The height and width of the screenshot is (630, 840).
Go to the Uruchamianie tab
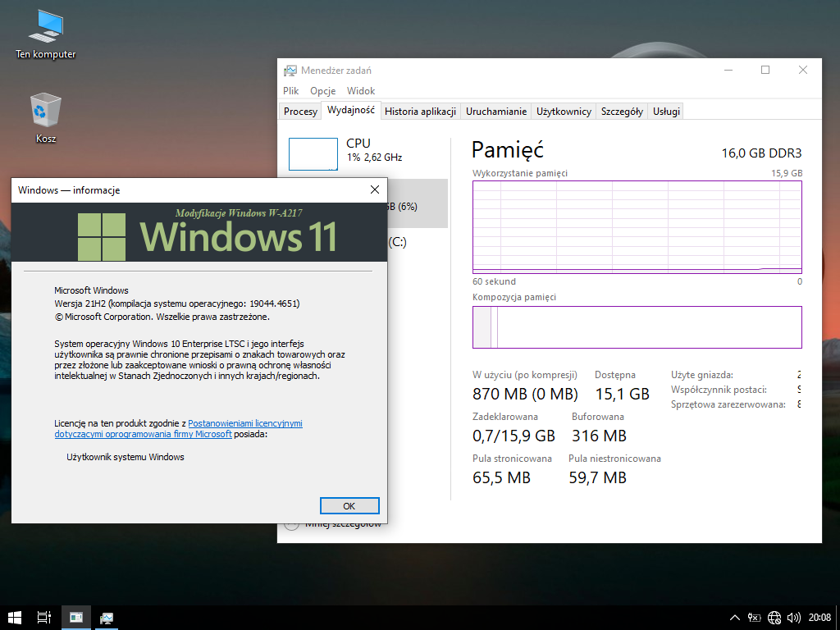click(x=496, y=112)
